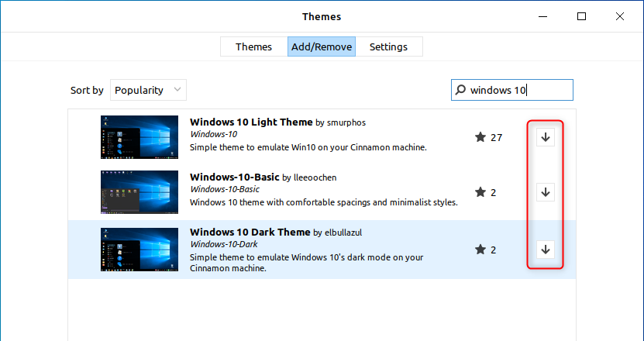Select the Add/Remove tab
644x341 pixels.
322,46
